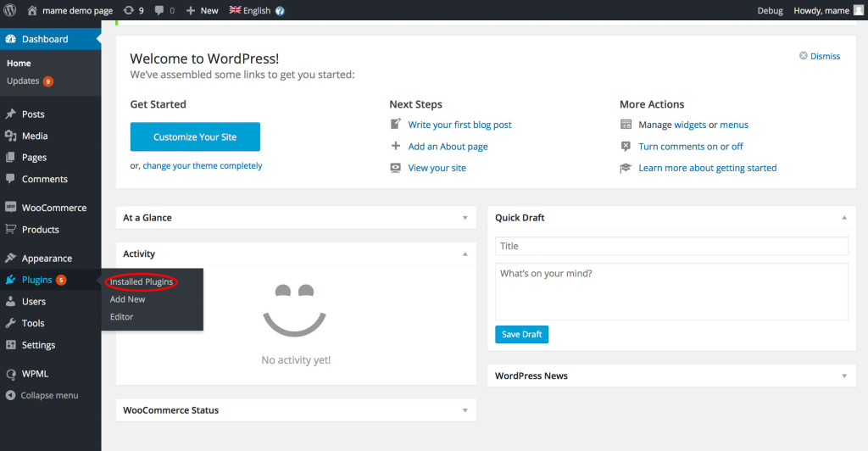Choose Add New in Plugins flyout
Screen dimensions: 868x451
click(x=127, y=299)
